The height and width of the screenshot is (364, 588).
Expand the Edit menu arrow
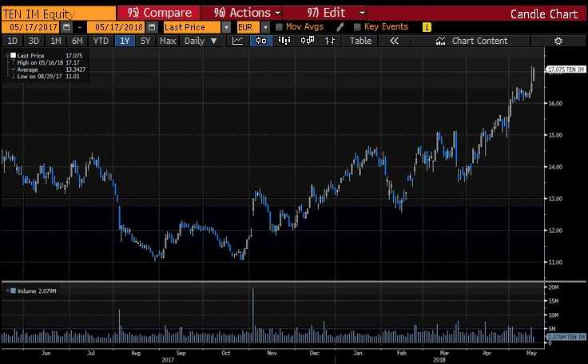pyautogui.click(x=362, y=13)
